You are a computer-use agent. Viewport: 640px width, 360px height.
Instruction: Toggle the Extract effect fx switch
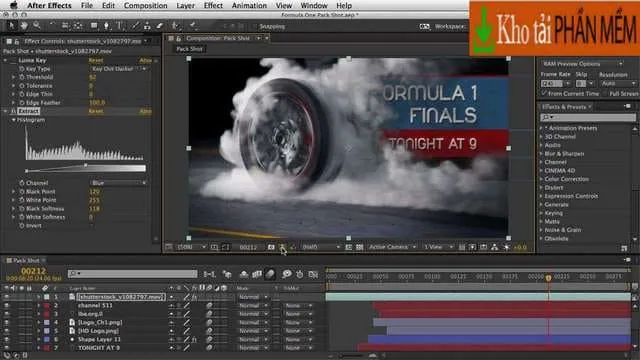13,111
